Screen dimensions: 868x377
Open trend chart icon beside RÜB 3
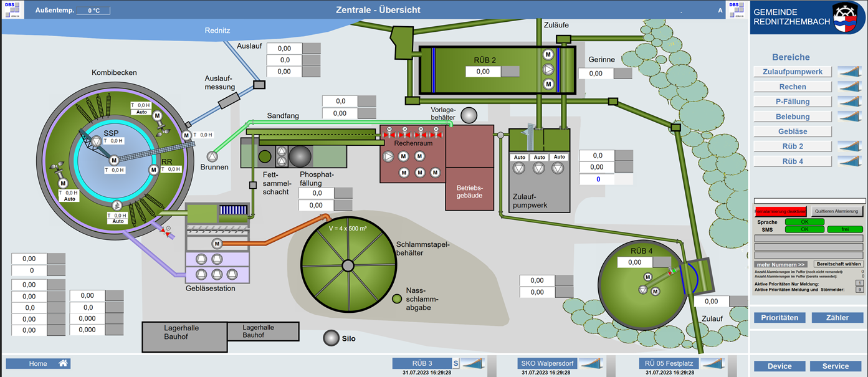[x=471, y=363]
